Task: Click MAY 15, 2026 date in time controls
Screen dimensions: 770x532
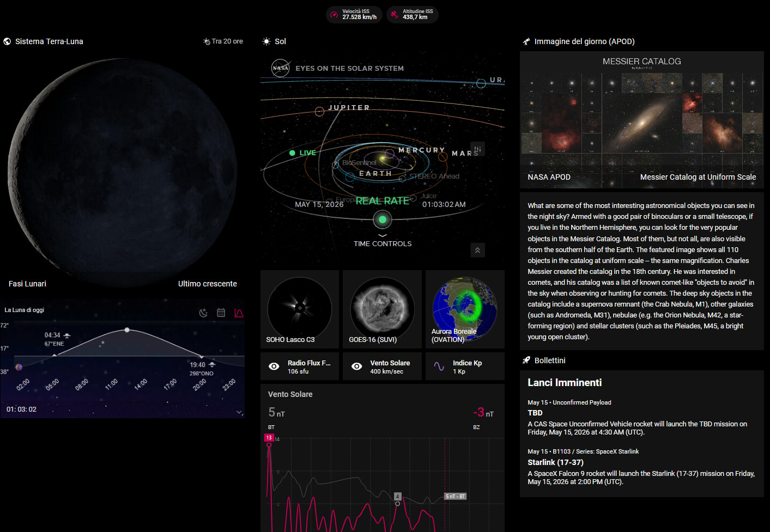Action: (319, 205)
